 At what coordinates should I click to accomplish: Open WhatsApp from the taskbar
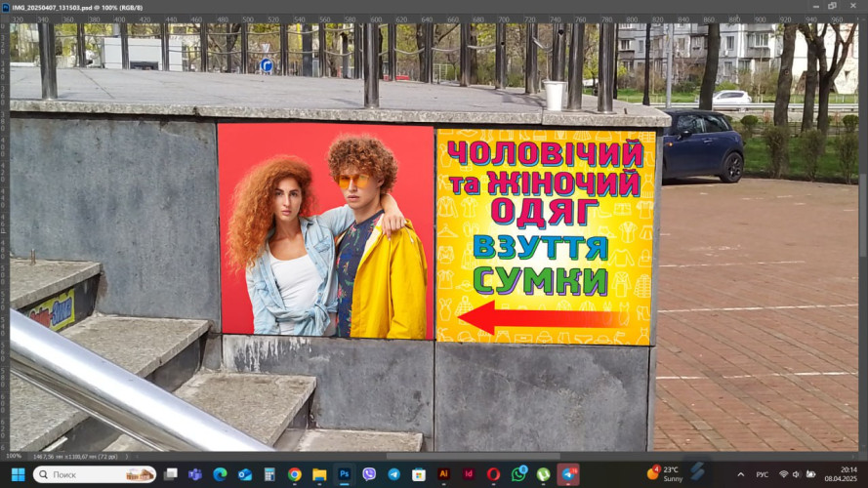518,474
